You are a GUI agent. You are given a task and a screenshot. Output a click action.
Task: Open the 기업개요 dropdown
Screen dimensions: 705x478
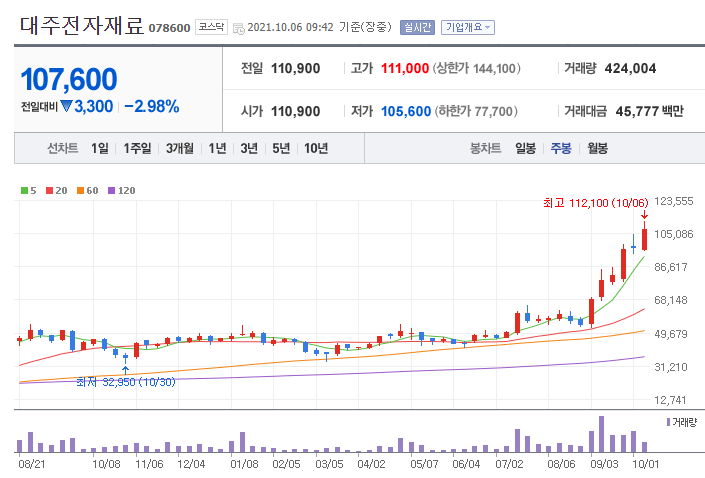tap(468, 27)
